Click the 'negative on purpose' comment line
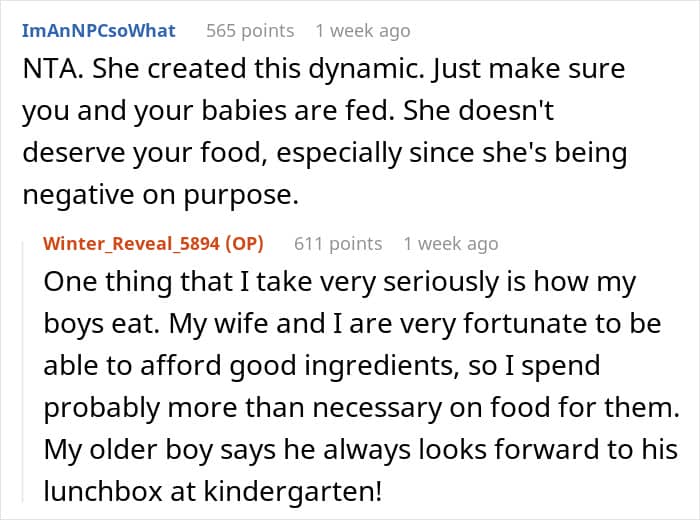Screen dimensions: 700x520 [x=160, y=196]
